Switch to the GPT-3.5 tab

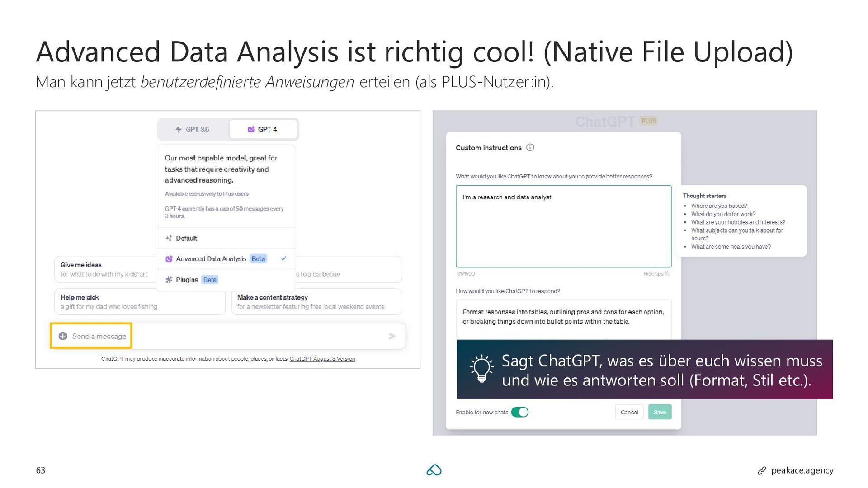[x=193, y=129]
